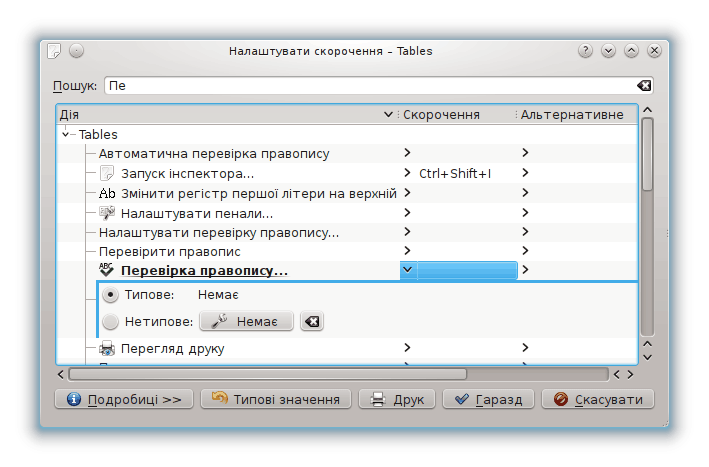
Task: Select the Нетипове radio button
Action: click(x=111, y=321)
